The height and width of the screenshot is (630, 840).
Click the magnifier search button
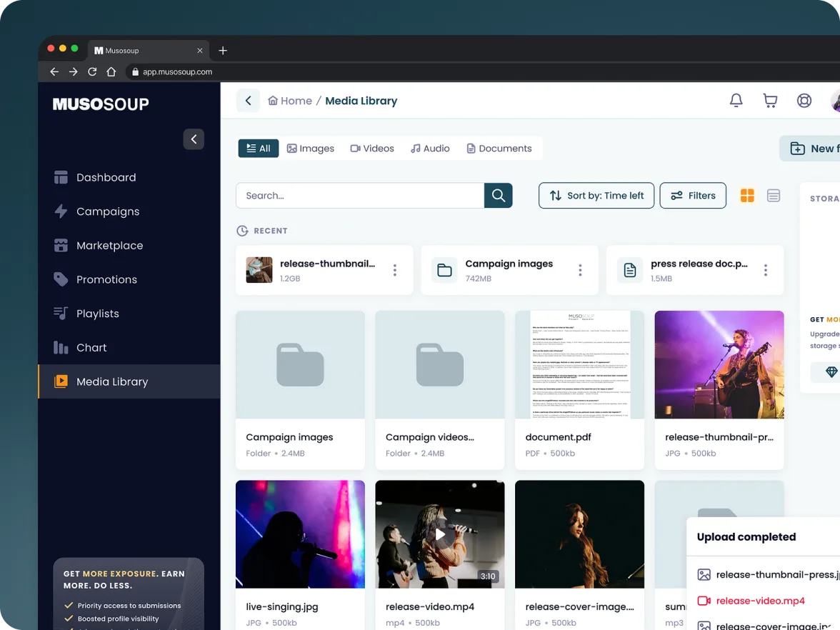(x=499, y=196)
